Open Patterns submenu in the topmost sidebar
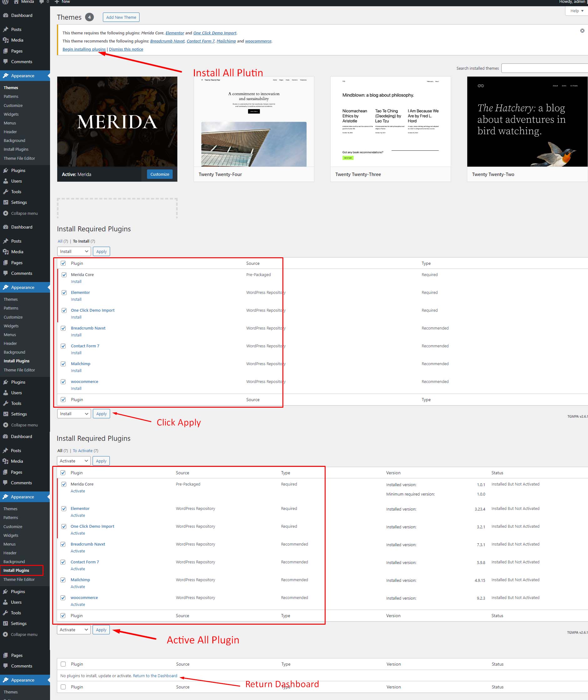 coord(11,96)
